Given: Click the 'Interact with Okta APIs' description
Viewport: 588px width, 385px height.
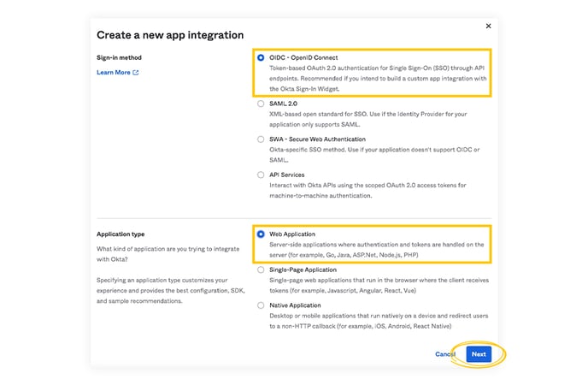Looking at the screenshot, I should click(x=367, y=191).
